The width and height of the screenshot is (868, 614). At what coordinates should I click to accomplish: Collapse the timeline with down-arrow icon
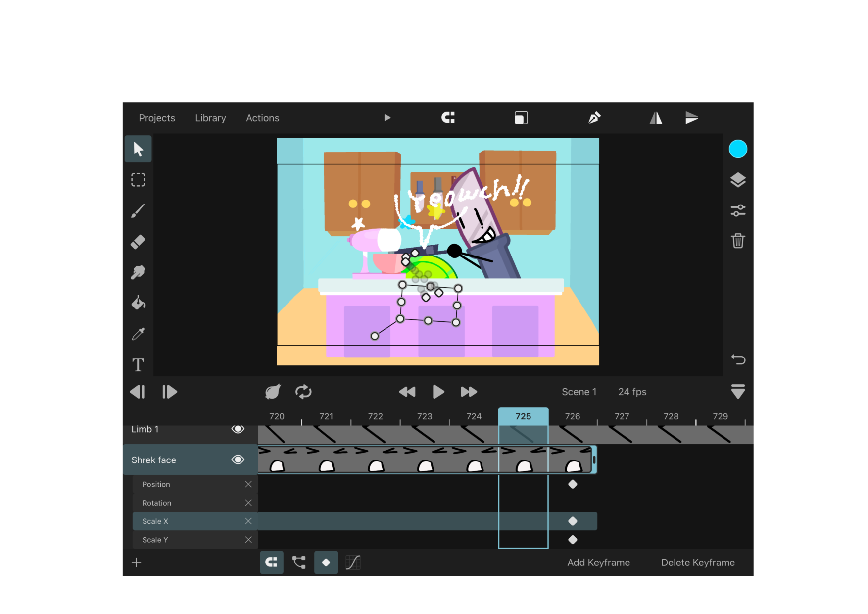pyautogui.click(x=738, y=392)
